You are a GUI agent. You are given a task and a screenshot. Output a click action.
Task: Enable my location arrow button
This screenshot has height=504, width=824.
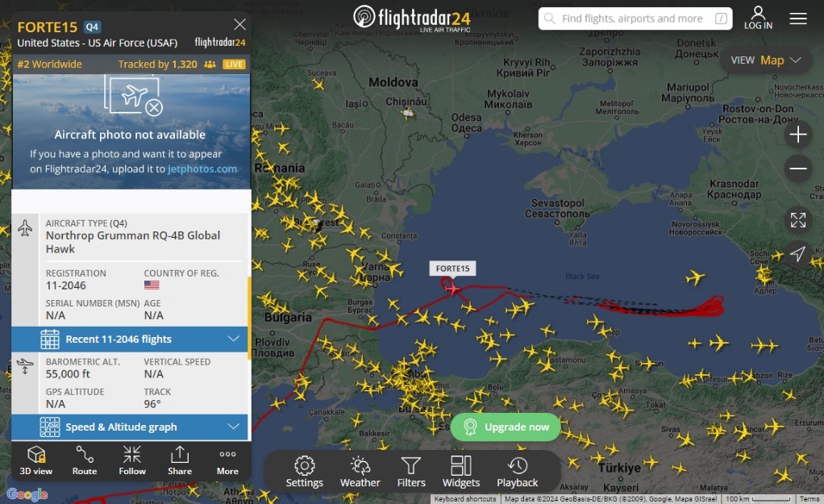tap(797, 254)
